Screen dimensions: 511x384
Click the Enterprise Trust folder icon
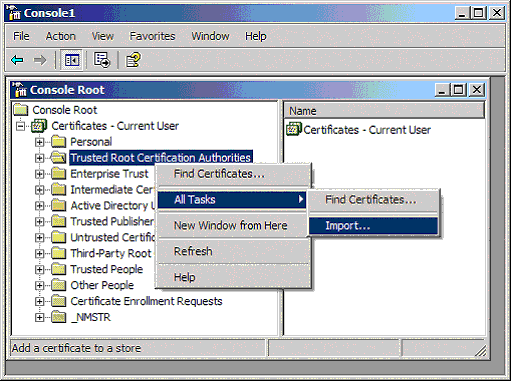pyautogui.click(x=59, y=174)
